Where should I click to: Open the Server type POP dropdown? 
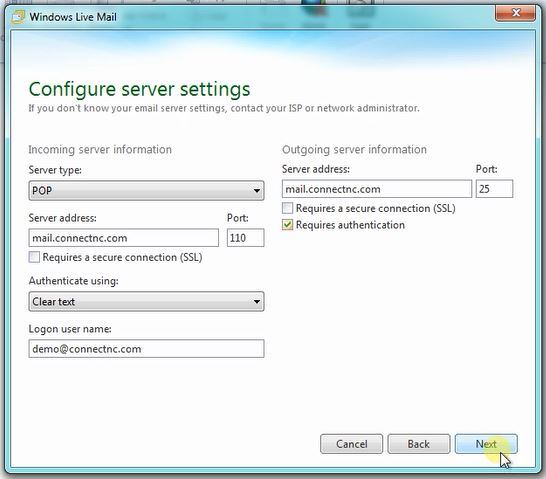click(x=147, y=190)
